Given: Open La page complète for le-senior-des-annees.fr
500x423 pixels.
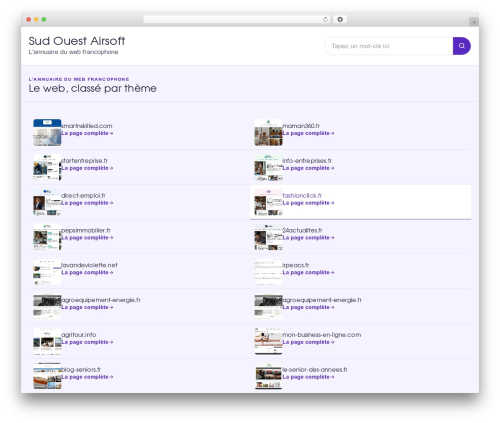Looking at the screenshot, I should 308,377.
